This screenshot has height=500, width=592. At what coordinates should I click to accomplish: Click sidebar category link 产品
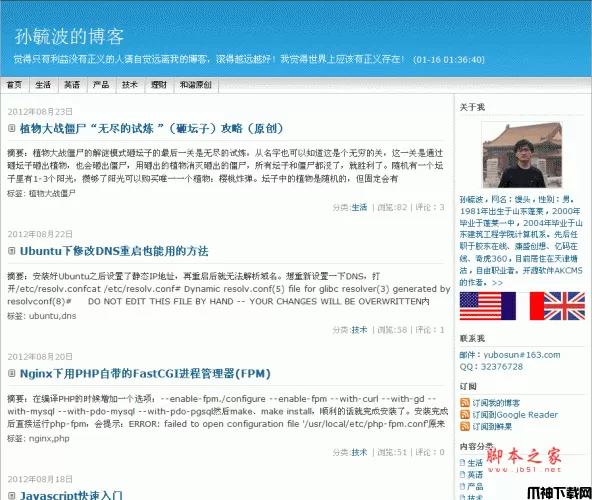click(475, 486)
